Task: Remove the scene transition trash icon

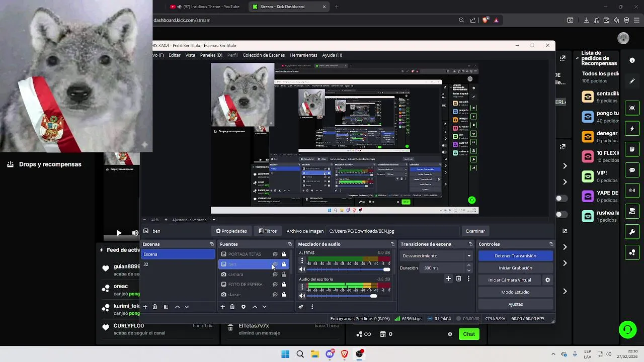Action: click(458, 279)
